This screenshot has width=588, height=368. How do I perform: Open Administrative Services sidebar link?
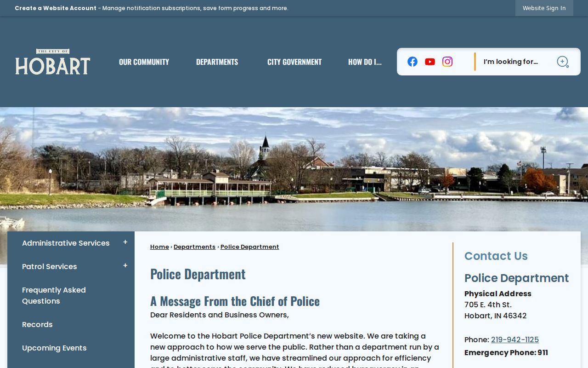click(x=66, y=243)
